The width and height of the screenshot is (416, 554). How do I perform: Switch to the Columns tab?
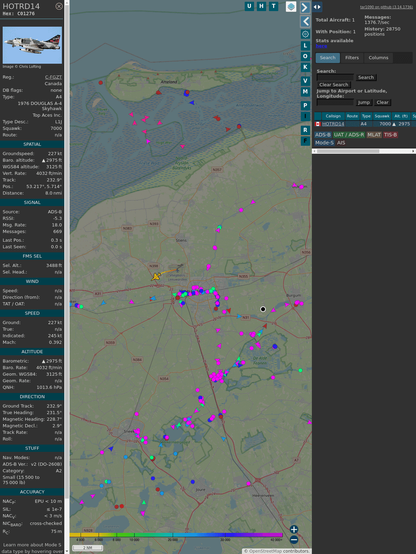(378, 58)
